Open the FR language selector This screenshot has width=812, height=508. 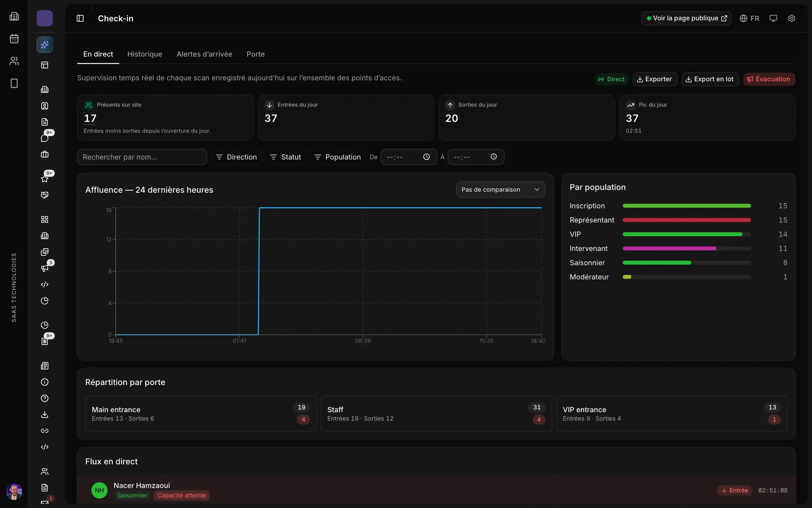749,18
